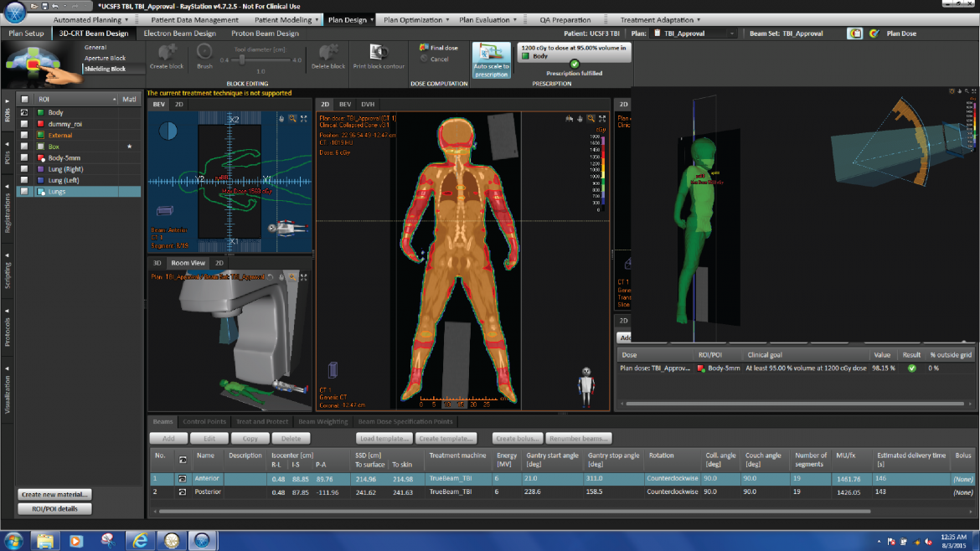Switch to Electron Beam Design tab
The width and height of the screenshot is (980, 551).
click(x=179, y=33)
